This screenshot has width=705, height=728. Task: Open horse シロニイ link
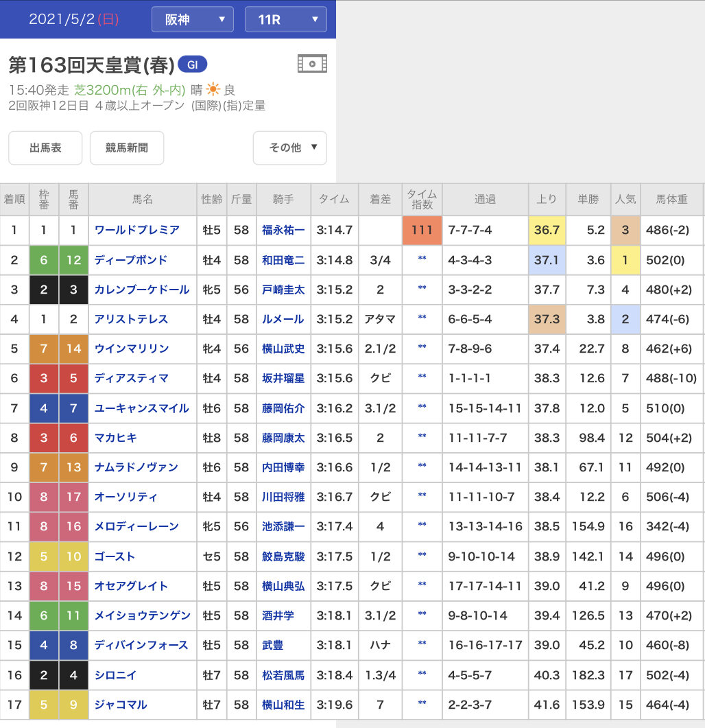116,675
